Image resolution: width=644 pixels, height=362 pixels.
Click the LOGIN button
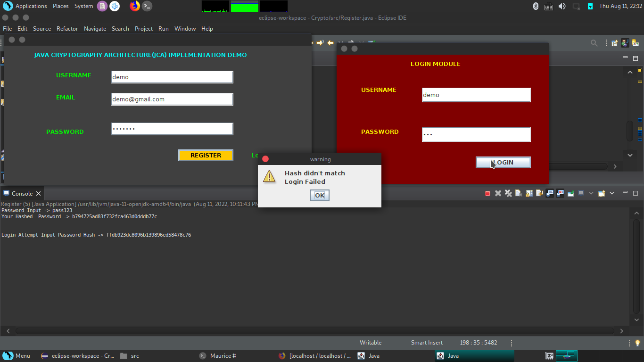tap(503, 162)
